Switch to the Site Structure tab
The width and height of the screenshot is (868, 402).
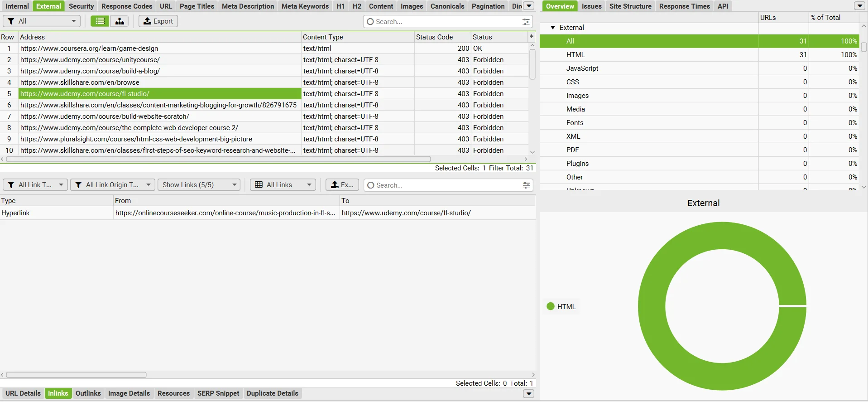coord(630,6)
